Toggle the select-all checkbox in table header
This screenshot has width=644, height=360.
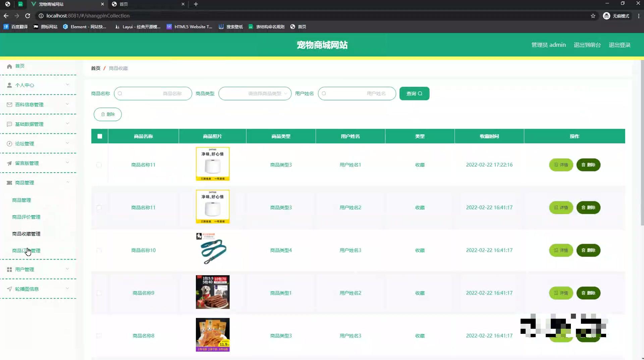pos(100,136)
